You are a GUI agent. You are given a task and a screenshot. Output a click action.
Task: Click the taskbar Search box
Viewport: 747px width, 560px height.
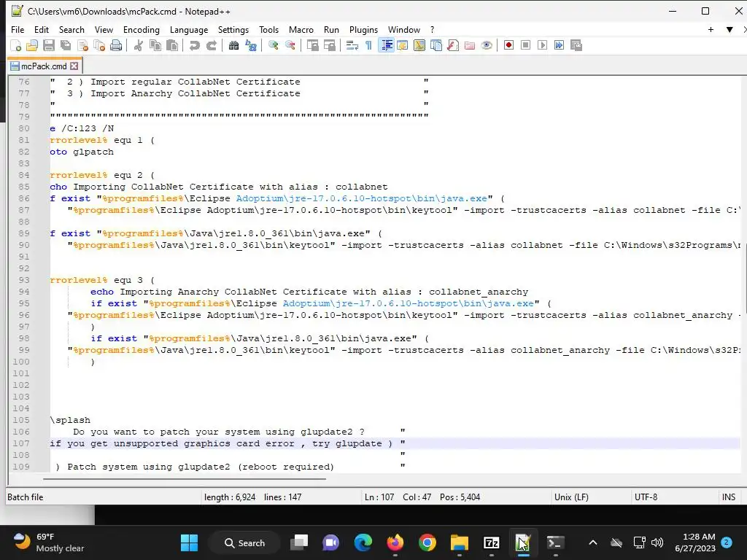(245, 542)
